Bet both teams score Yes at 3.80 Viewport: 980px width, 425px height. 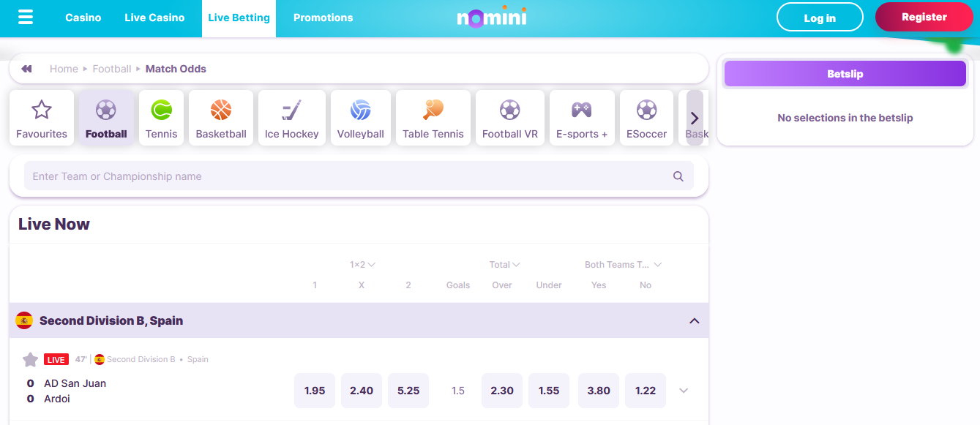tap(599, 391)
